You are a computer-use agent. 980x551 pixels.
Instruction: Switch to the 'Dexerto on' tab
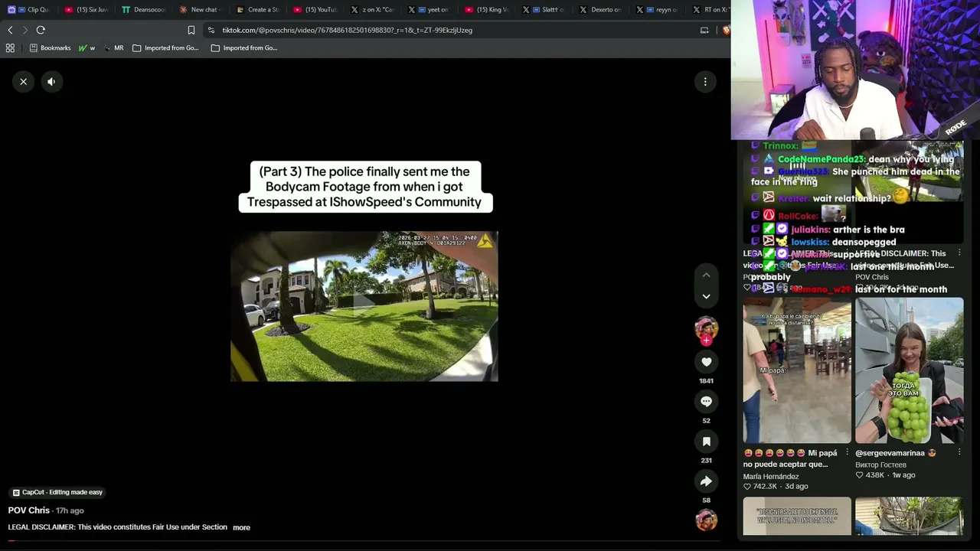602,9
